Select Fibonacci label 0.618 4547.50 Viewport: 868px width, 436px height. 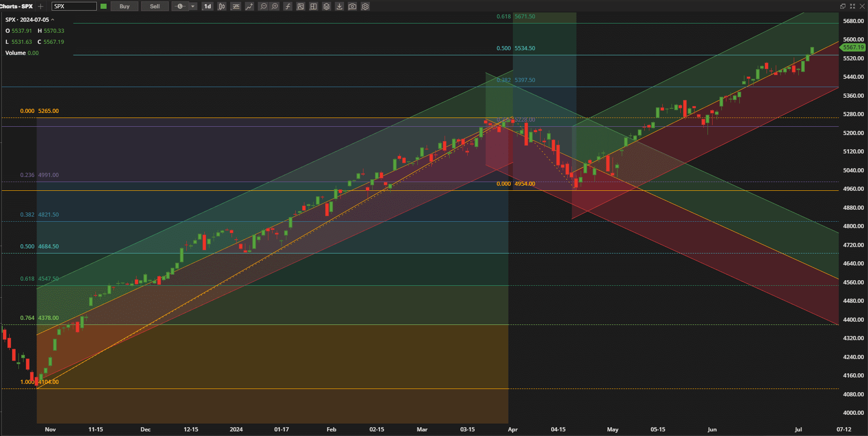coord(39,279)
